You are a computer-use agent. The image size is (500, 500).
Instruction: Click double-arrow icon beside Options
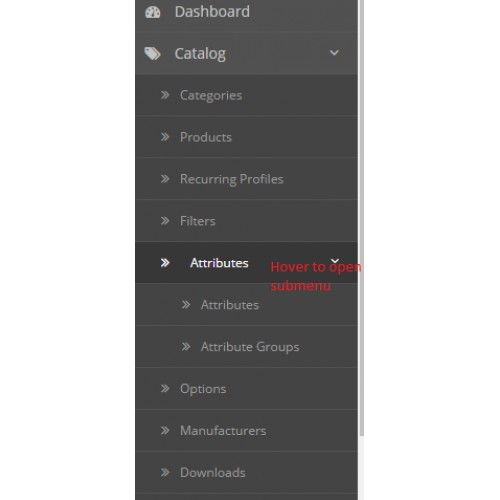coord(165,389)
